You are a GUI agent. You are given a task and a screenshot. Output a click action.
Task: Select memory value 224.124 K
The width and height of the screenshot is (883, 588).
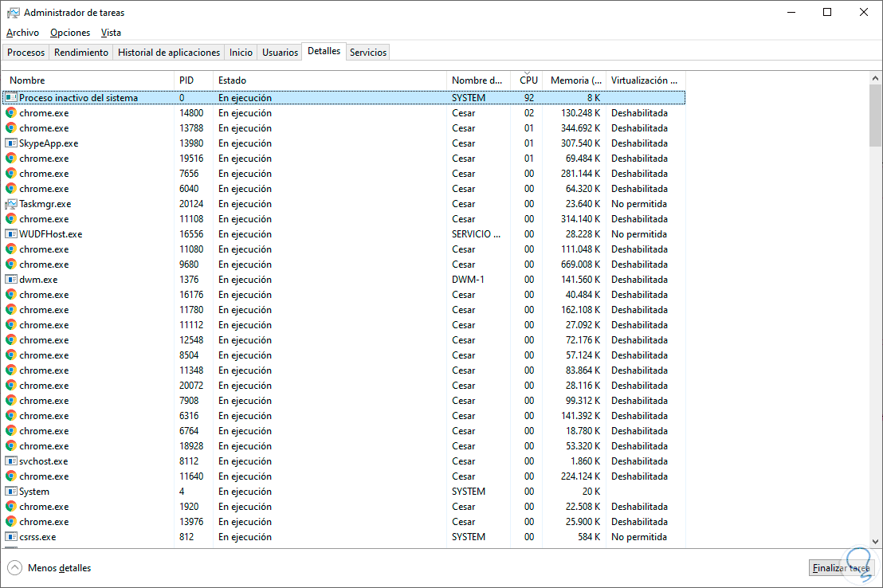click(581, 476)
